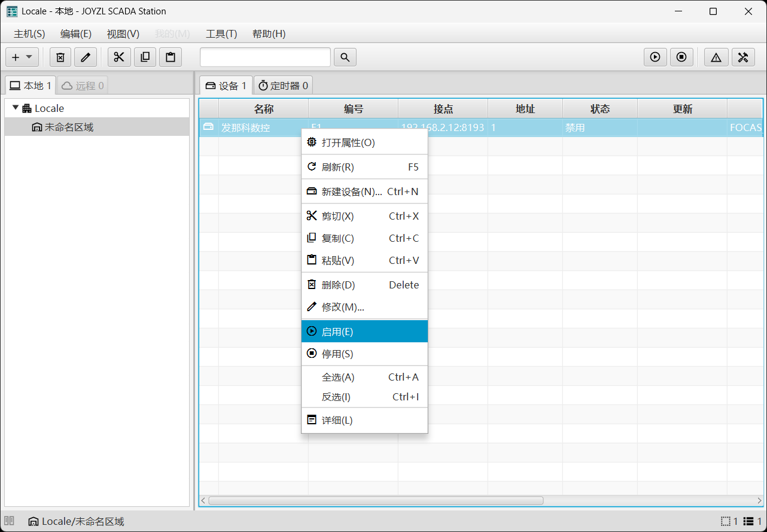Click the 名称 column header
Screen dimensions: 767x532
pos(264,109)
